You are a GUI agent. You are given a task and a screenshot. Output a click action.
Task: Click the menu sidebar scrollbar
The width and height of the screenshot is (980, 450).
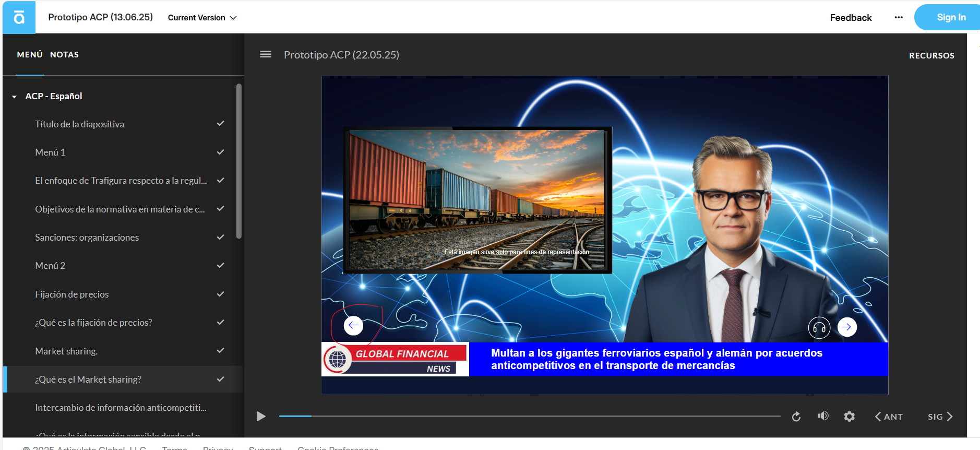pyautogui.click(x=239, y=161)
